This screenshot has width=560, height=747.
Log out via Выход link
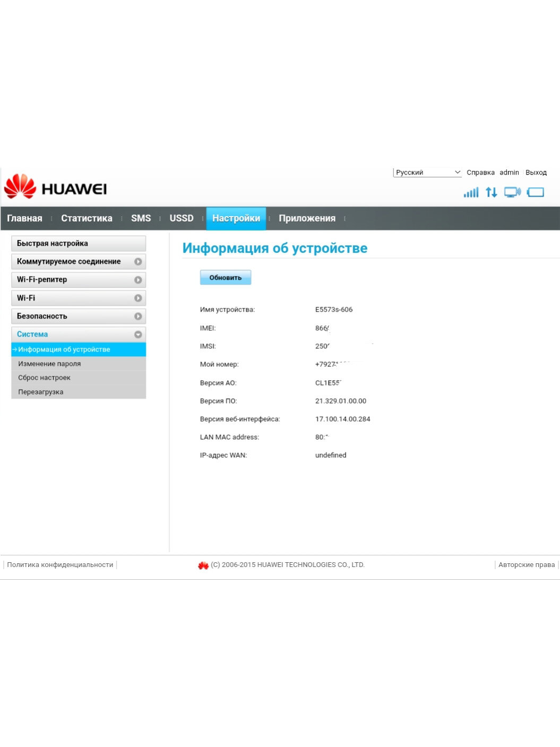[x=536, y=173]
